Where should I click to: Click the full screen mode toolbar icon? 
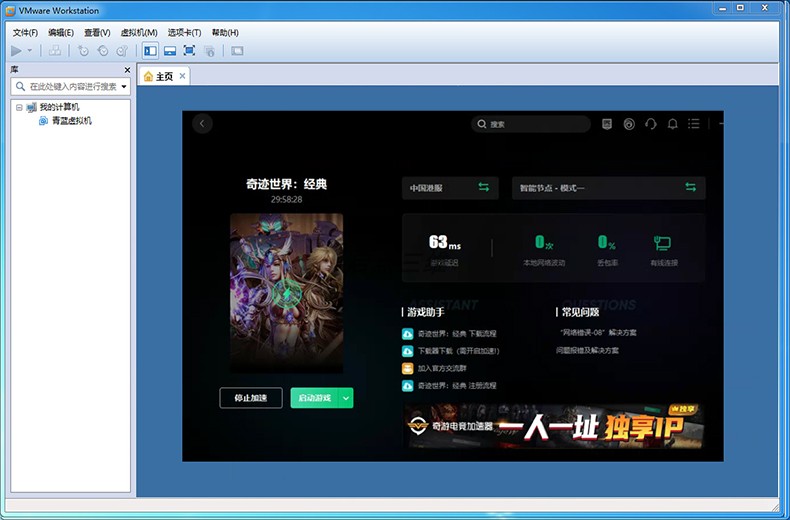(189, 50)
